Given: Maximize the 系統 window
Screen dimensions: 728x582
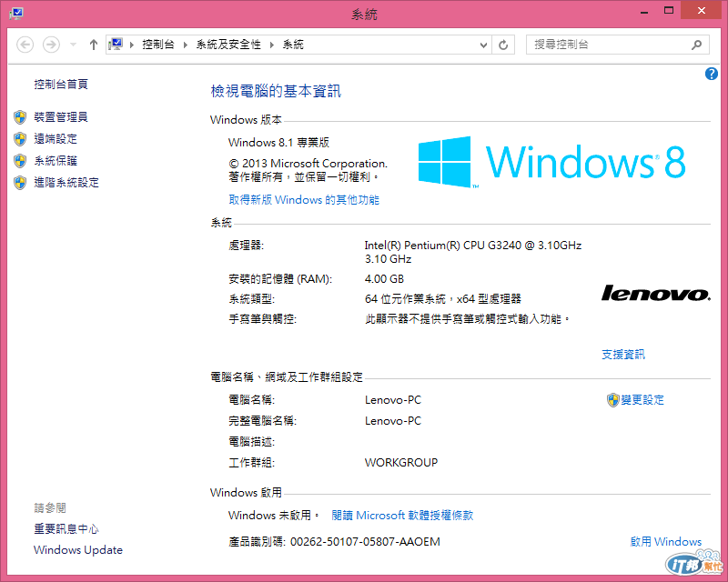Looking at the screenshot, I should pyautogui.click(x=669, y=11).
